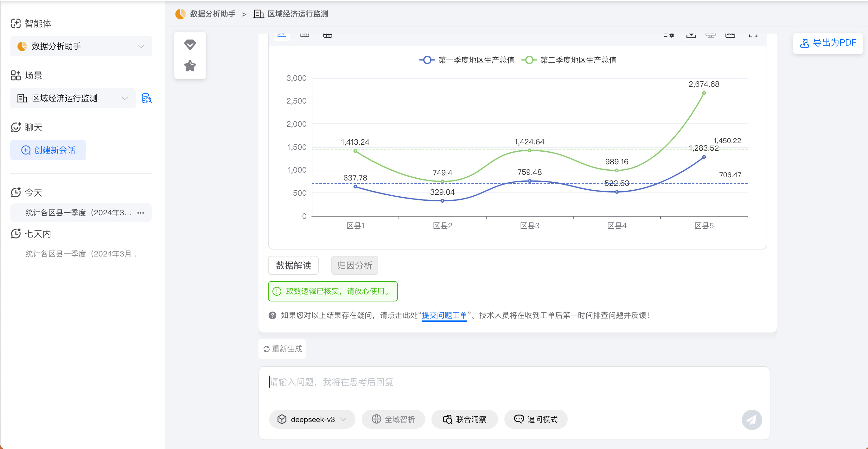Click the download chart icon
The image size is (868, 449).
[691, 35]
